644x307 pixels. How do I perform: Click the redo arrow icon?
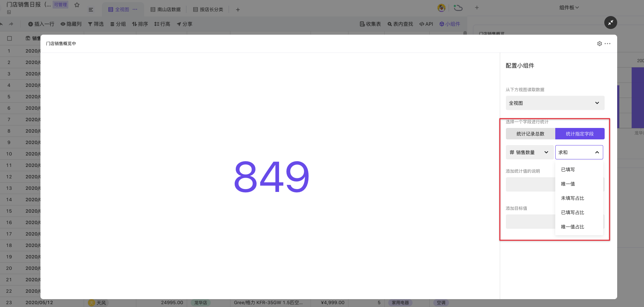11,24
